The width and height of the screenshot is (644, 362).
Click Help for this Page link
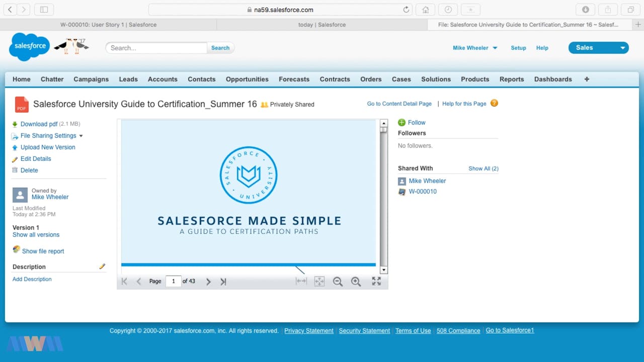[464, 104]
